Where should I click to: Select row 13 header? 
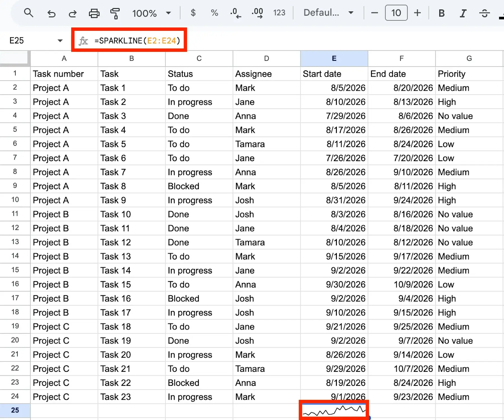[15, 242]
